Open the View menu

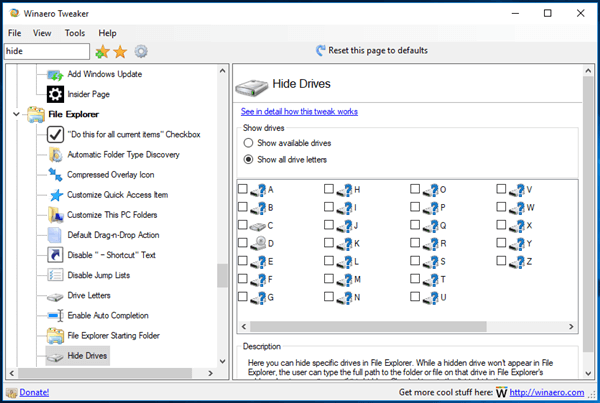42,33
